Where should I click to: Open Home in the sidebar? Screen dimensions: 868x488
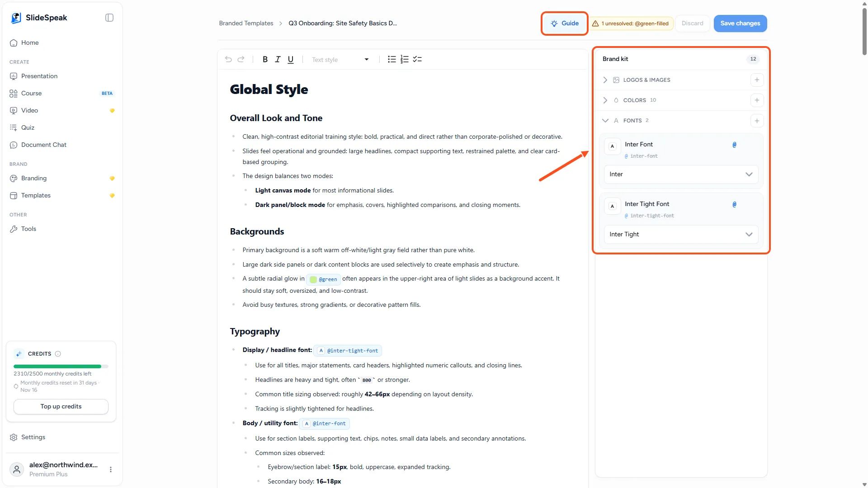pos(61,43)
